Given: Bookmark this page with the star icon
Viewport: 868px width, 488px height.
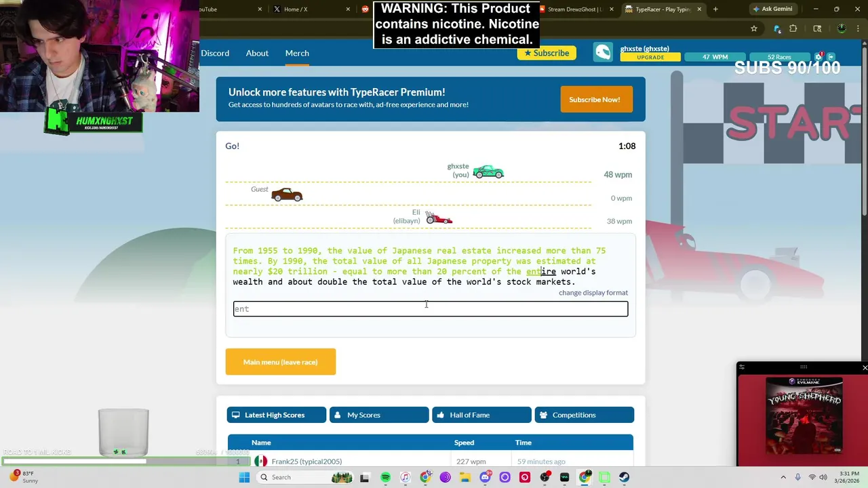Looking at the screenshot, I should click(753, 28).
